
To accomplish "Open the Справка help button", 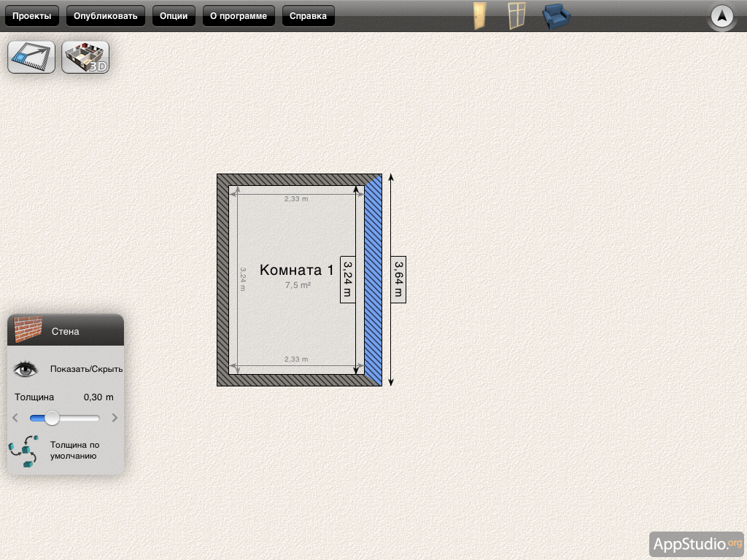I will coord(308,16).
